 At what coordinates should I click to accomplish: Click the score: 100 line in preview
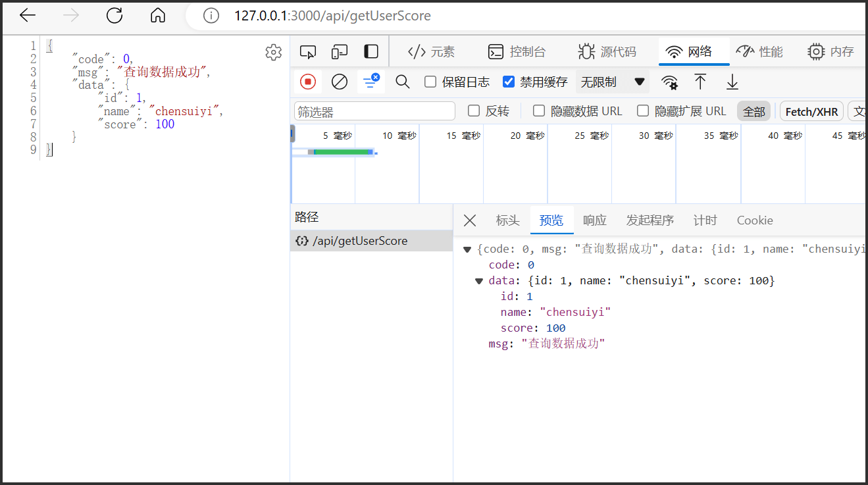pyautogui.click(x=533, y=328)
